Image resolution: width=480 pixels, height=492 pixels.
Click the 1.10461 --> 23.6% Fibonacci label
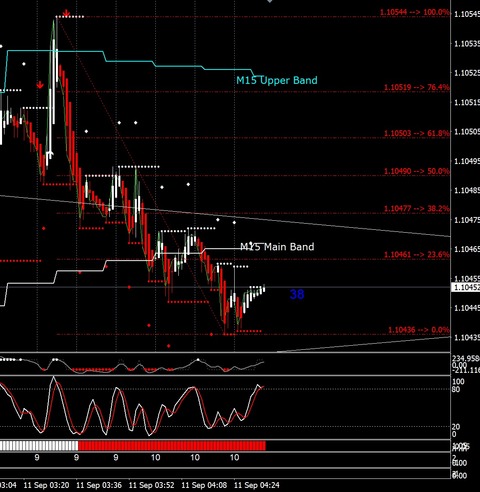click(x=417, y=255)
